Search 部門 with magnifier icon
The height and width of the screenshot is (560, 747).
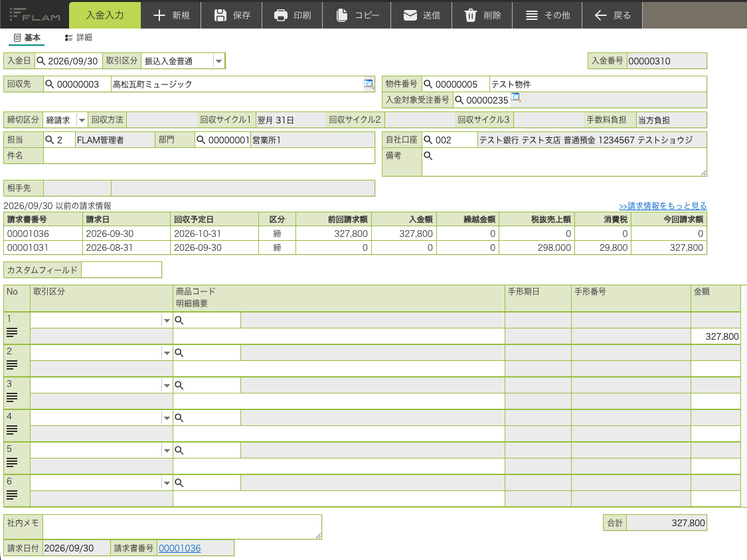click(x=201, y=140)
